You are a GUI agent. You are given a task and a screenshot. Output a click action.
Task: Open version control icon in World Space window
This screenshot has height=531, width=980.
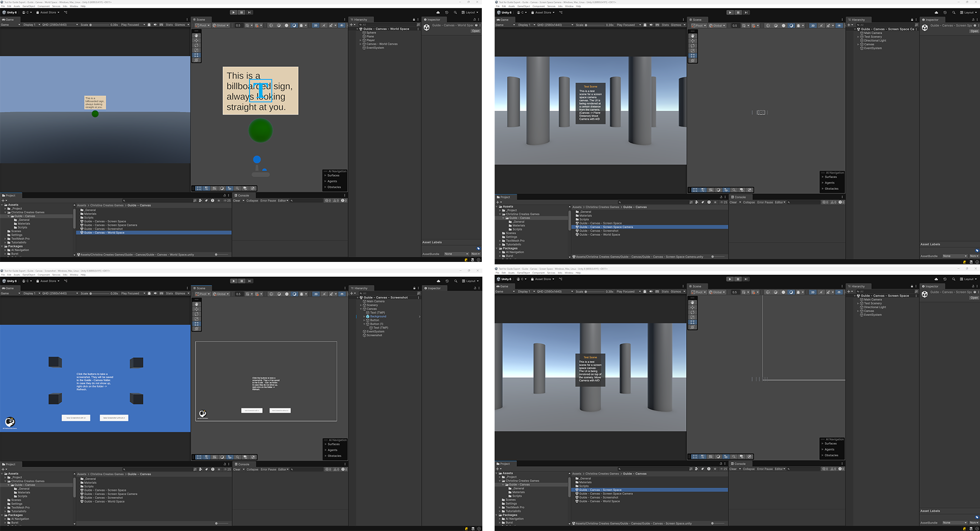(x=66, y=12)
